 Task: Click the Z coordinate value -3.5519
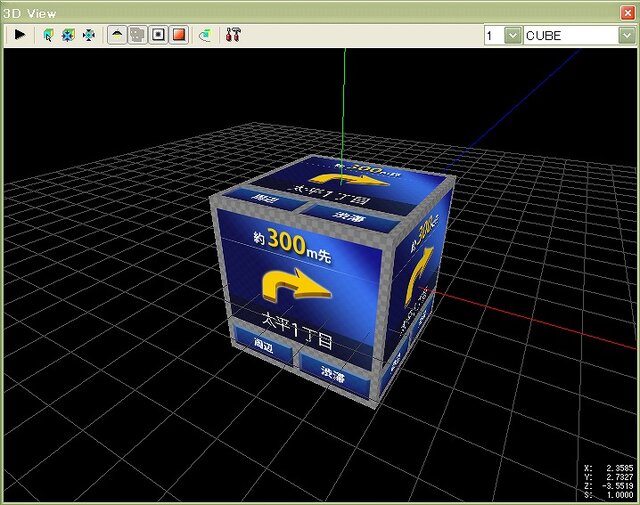click(618, 486)
